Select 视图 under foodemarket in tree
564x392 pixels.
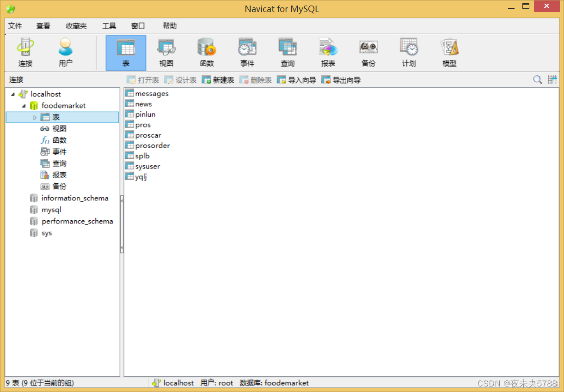click(x=59, y=129)
